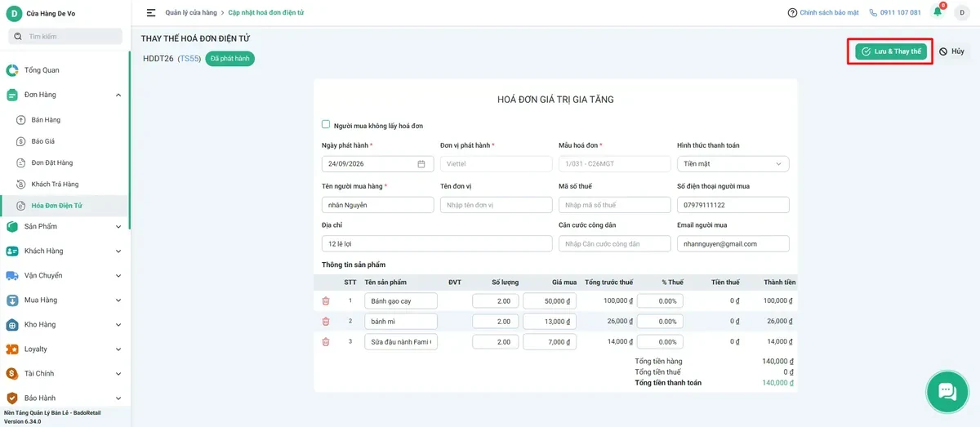Screen dimensions: 980x427
Task: Open the floating chat support button
Action: click(947, 392)
